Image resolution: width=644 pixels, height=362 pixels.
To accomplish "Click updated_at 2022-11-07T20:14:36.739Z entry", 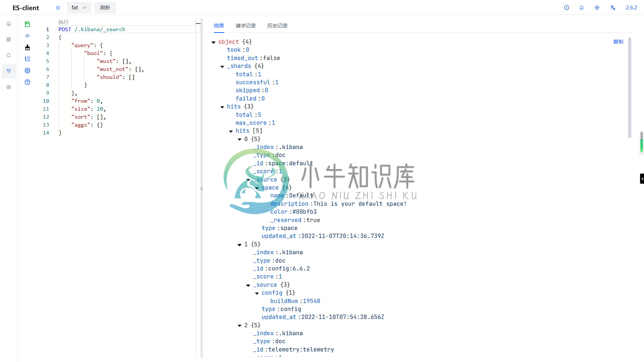I will [x=323, y=236].
